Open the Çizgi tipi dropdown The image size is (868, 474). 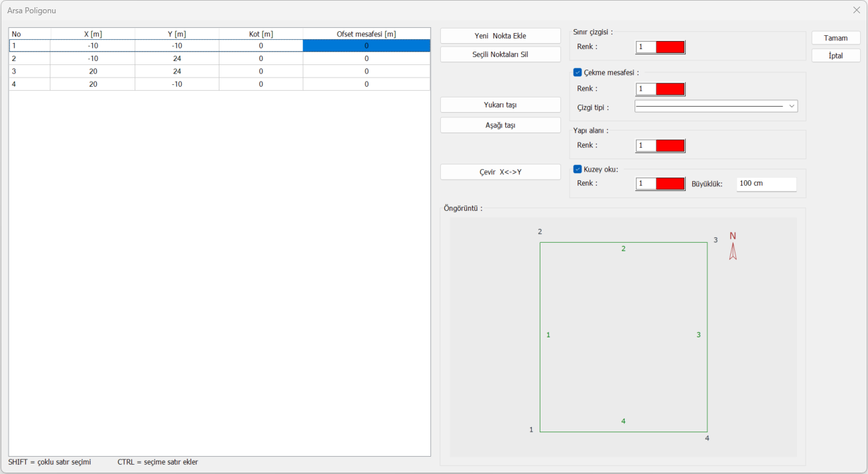pos(715,106)
